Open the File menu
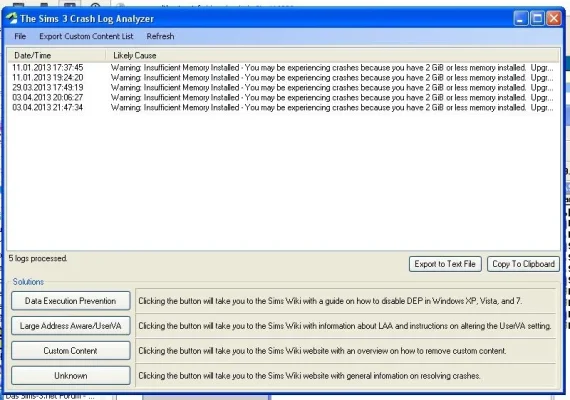This screenshot has width=570, height=400. 20,36
